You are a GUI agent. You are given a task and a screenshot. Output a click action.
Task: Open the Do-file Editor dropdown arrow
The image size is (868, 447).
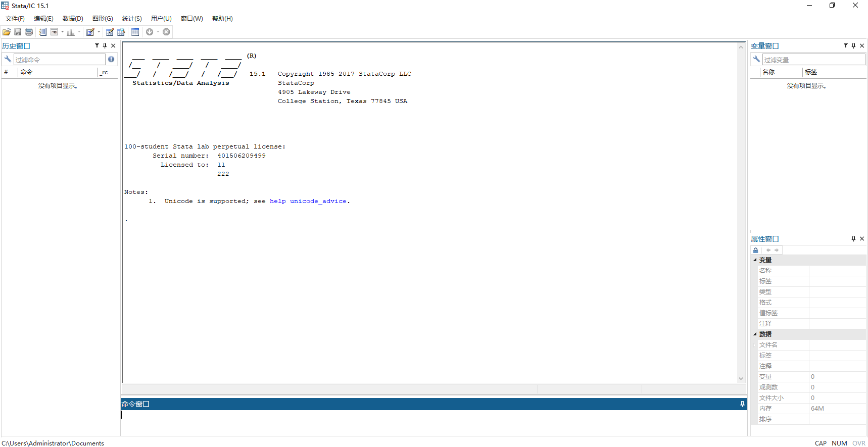click(99, 32)
